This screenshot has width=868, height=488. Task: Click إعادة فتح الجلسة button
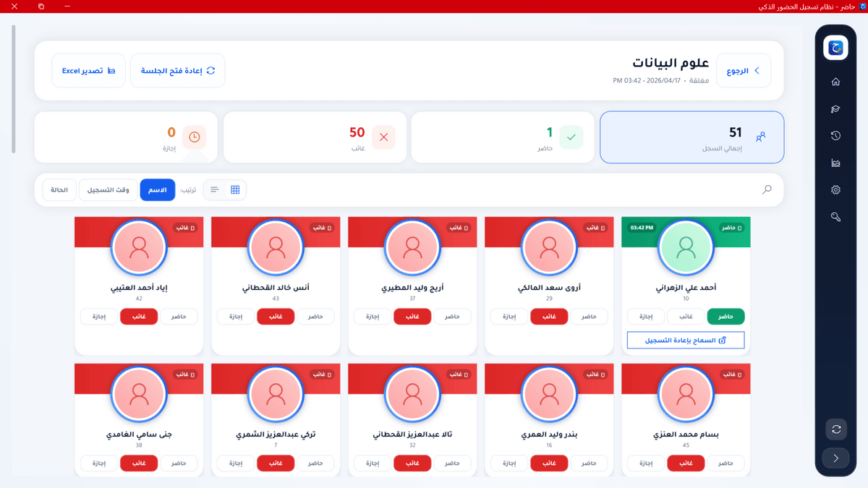(177, 71)
